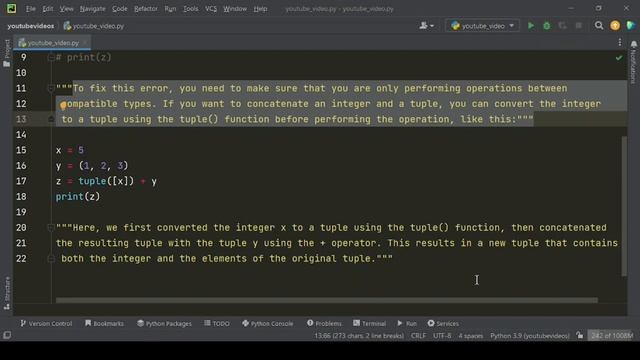This screenshot has height=360, width=640.
Task: Change UTF-8 file encoding in status bar
Action: [442, 336]
